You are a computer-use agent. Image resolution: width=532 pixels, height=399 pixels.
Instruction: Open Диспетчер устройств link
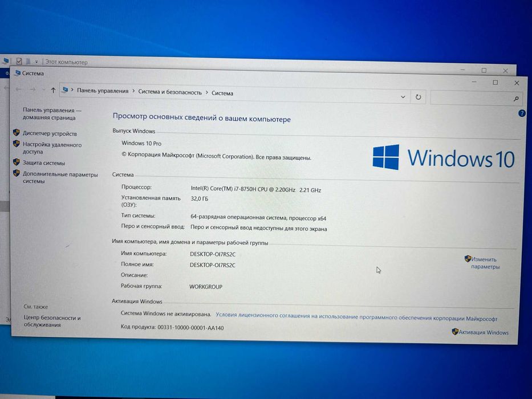click(x=50, y=134)
